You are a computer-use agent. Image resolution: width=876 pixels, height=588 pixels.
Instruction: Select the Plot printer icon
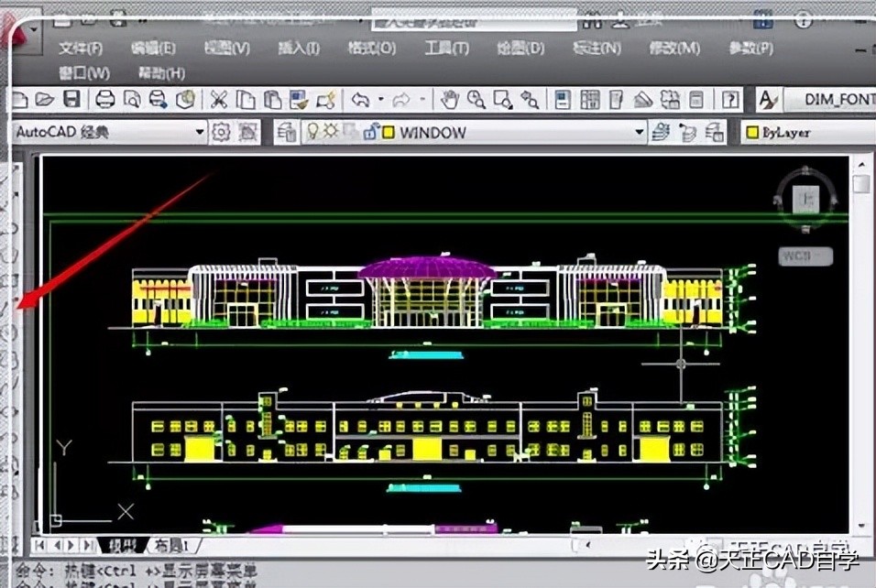pyautogui.click(x=104, y=98)
